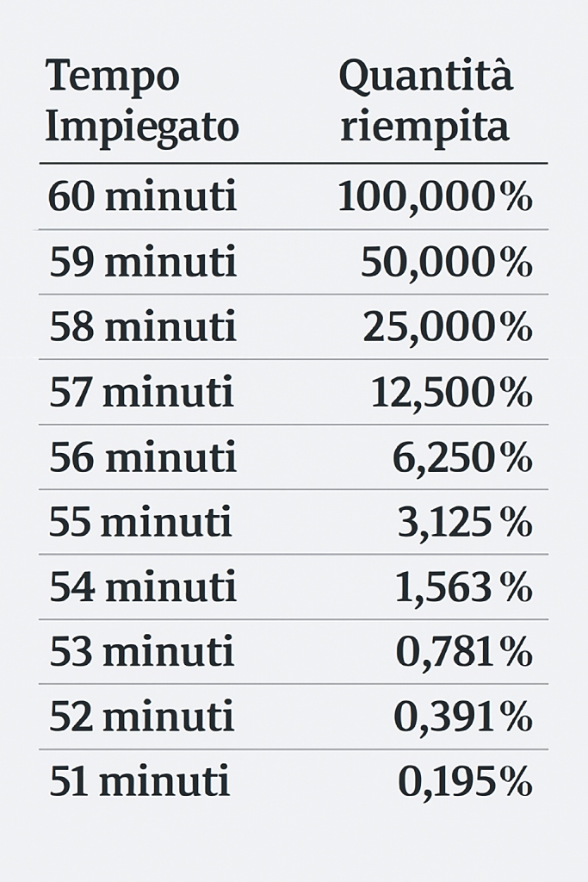Select the '52 minuti' cell
588x882 pixels.
(x=142, y=717)
